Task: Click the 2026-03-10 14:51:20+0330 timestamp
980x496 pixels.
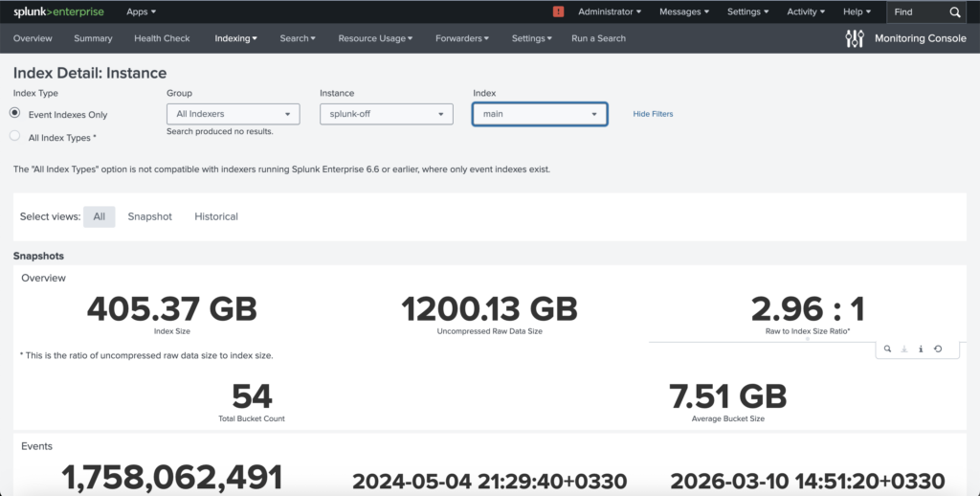Action: pos(808,481)
